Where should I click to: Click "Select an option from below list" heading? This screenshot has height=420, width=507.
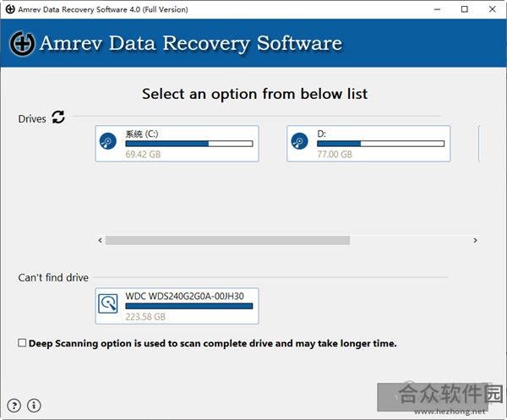pyautogui.click(x=255, y=94)
